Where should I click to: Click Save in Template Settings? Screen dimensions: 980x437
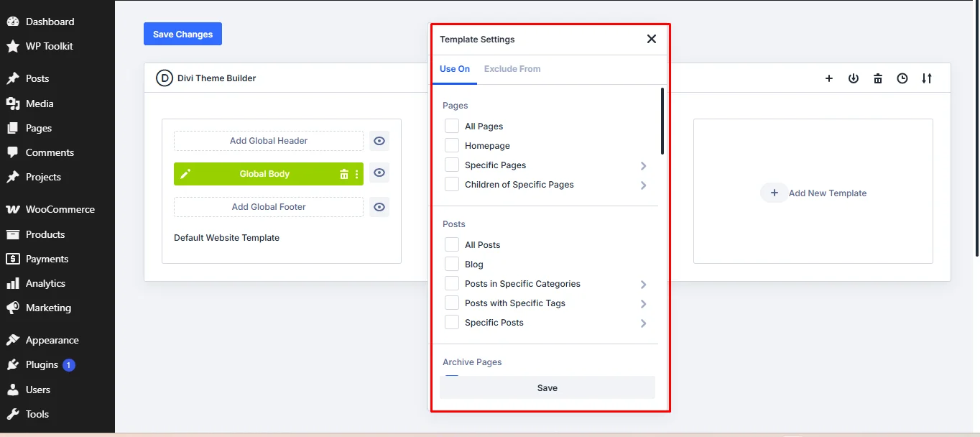pos(547,387)
